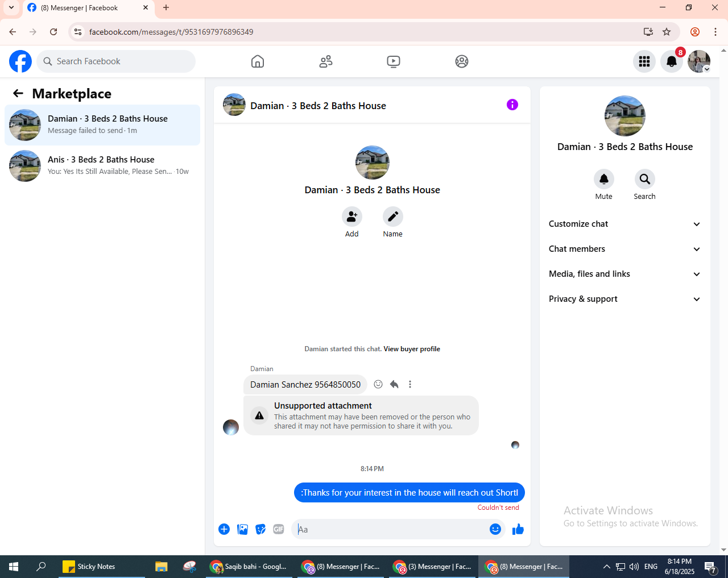Open the Chrome three-dot menu
The width and height of the screenshot is (728, 578).
(x=715, y=32)
